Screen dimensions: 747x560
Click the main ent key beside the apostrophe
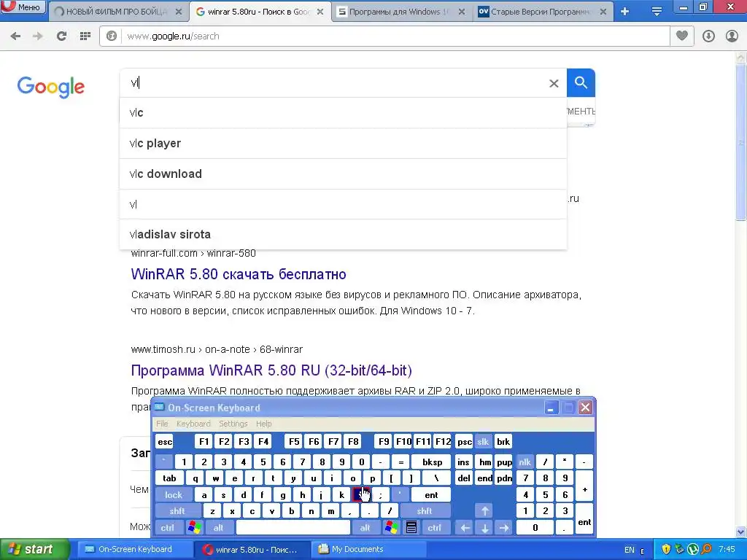click(x=431, y=495)
